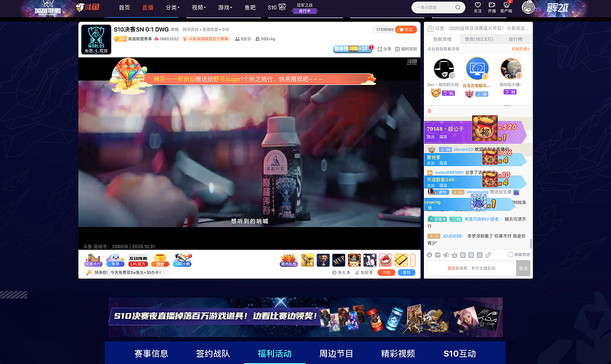Open the emoji picker in chat toolbar
611x364 pixels.
point(430,255)
